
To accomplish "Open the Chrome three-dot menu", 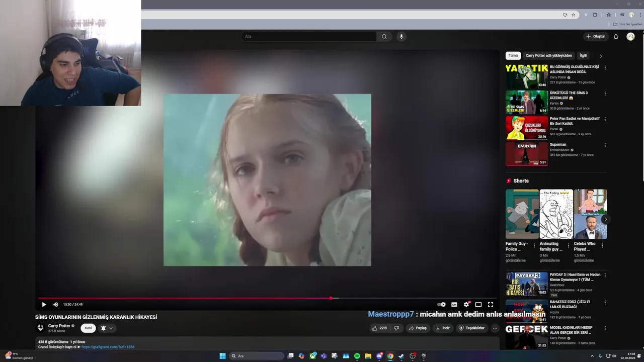I will click(640, 15).
